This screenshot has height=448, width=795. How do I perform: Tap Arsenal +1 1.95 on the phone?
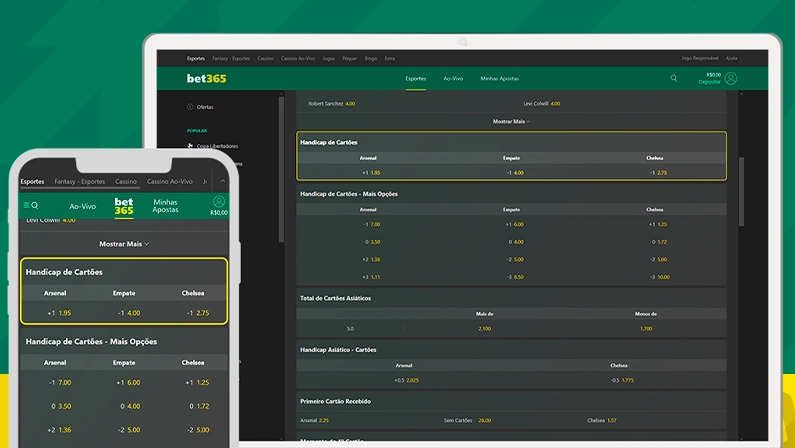coord(59,313)
